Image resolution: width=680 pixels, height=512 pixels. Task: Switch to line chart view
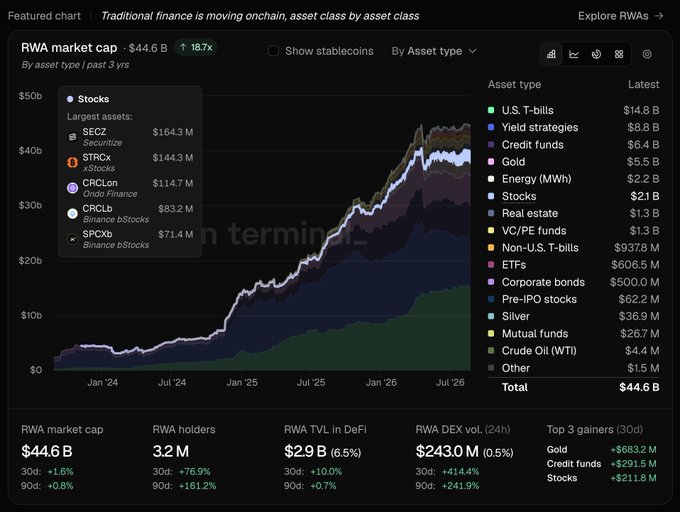(574, 54)
